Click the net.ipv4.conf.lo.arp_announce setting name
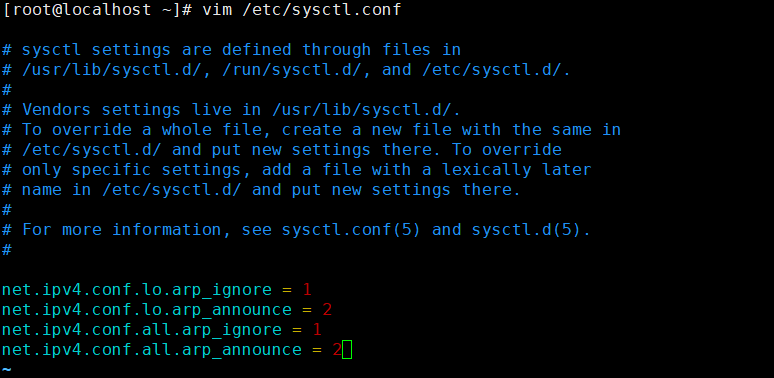The height and width of the screenshot is (378, 774). [147, 310]
